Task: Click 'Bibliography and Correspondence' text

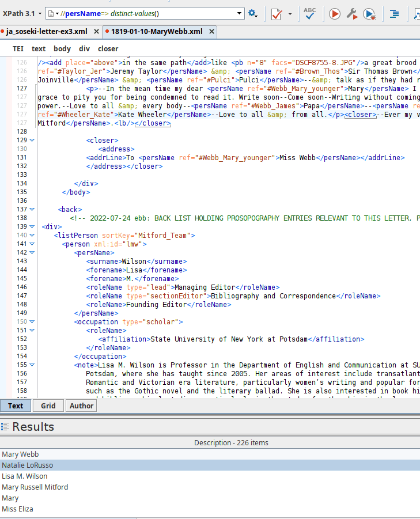Action: (x=274, y=296)
